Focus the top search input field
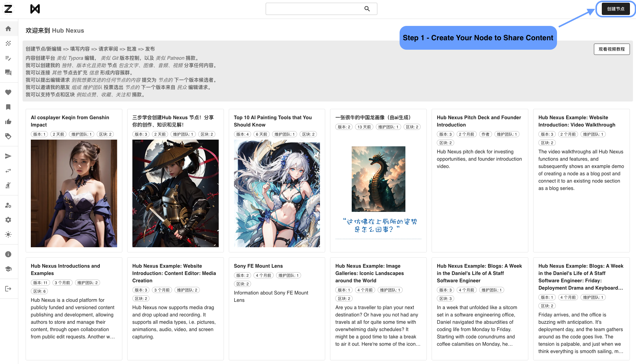This screenshot has width=636, height=364. pyautogui.click(x=321, y=9)
